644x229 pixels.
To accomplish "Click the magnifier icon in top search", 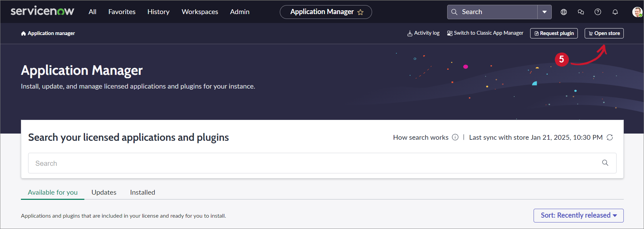I will click(454, 12).
